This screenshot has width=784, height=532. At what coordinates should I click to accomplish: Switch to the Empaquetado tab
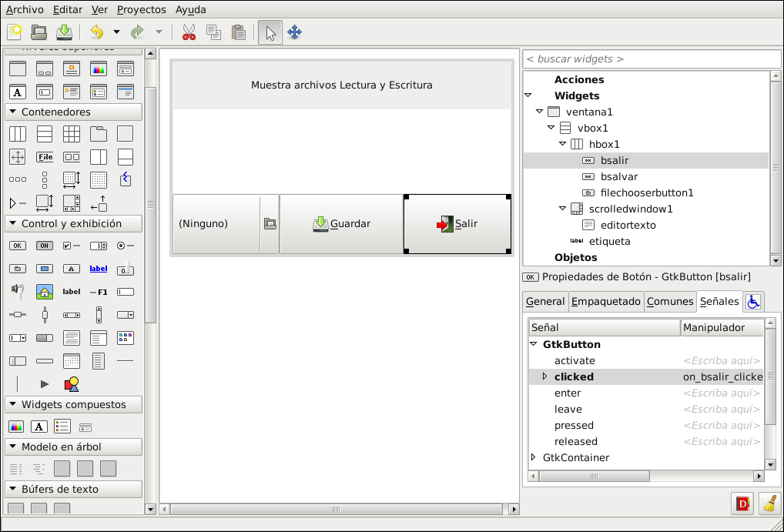coord(605,302)
